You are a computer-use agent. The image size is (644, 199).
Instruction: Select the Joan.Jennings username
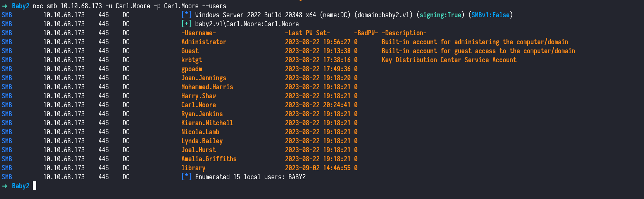203,78
